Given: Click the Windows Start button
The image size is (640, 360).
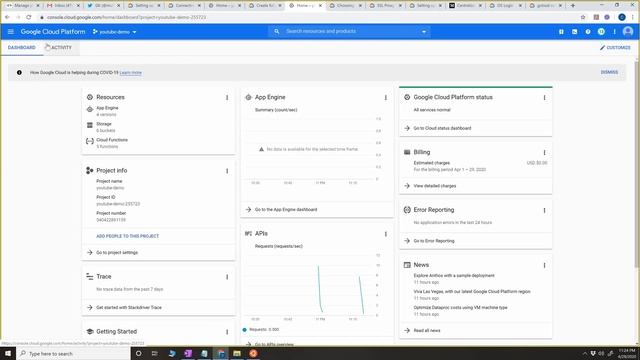Looking at the screenshot, I should click(8, 353).
